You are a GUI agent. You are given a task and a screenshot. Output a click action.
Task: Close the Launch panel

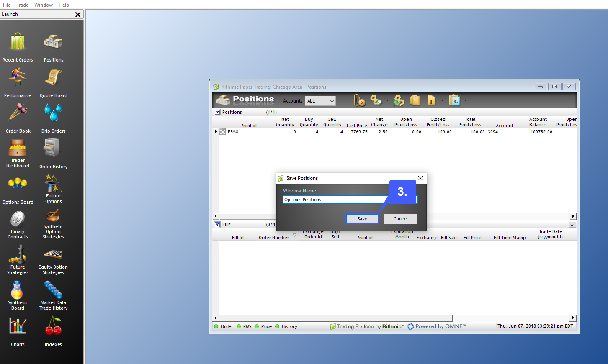pos(78,15)
